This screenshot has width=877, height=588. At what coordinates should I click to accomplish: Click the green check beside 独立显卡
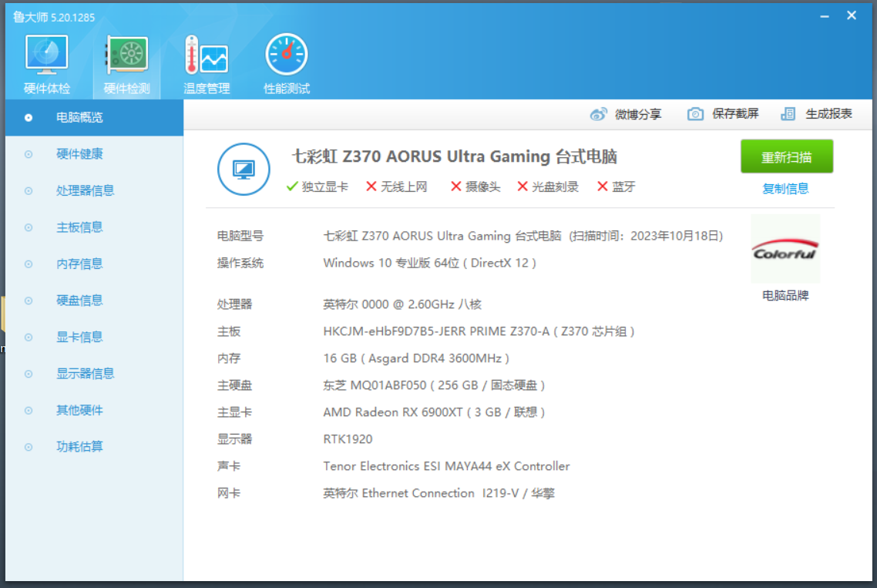(292, 186)
